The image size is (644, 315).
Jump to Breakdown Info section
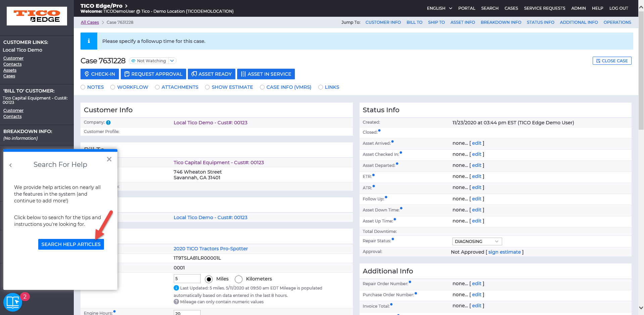coord(501,22)
